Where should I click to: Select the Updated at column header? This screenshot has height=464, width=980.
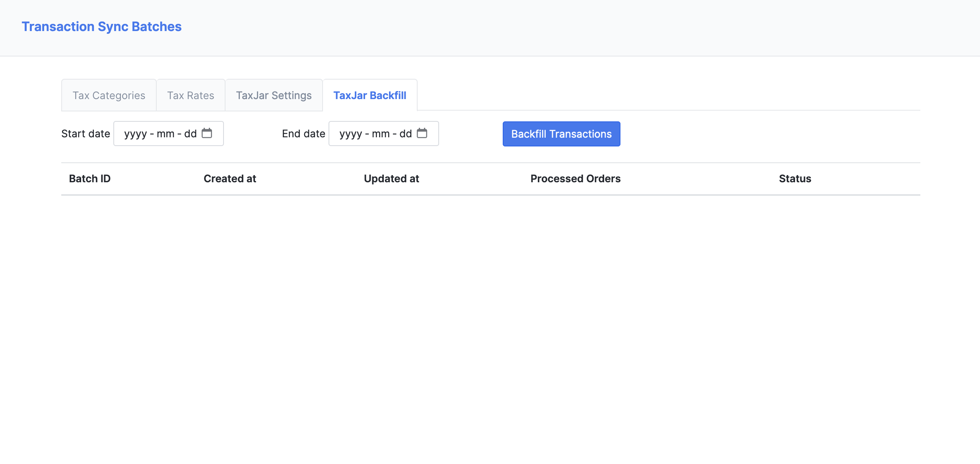point(391,179)
